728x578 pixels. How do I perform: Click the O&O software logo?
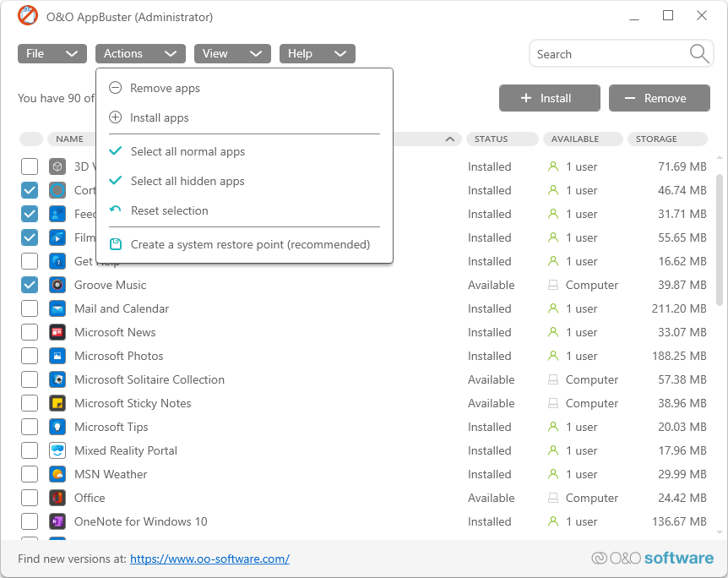(652, 558)
